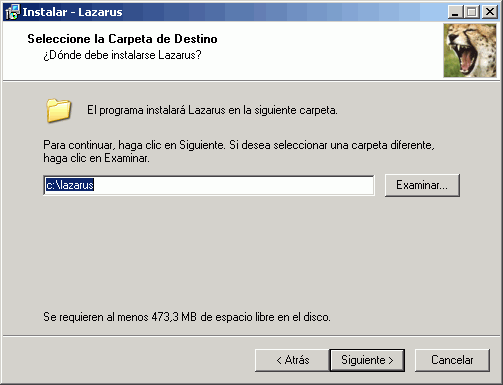Viewport: 503px width, 385px height.
Task: Open the Examinar folder browser
Action: (x=422, y=185)
